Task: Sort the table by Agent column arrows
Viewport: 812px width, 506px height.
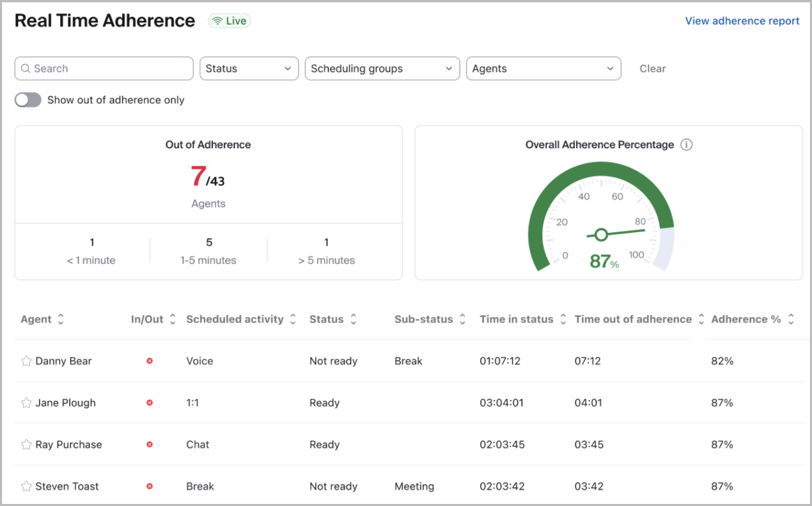Action: [61, 319]
